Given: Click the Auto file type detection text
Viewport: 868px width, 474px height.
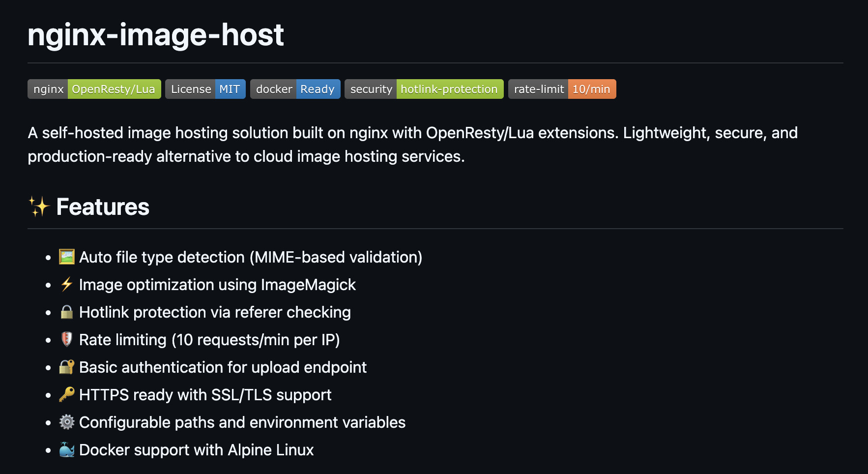Looking at the screenshot, I should click(251, 257).
